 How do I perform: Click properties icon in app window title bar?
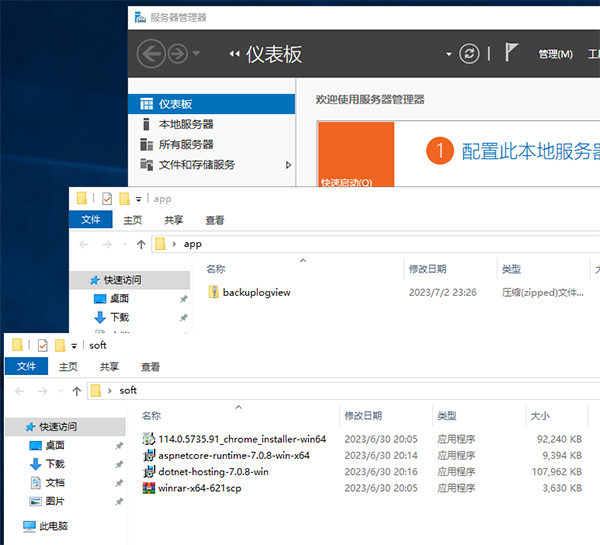coord(103,198)
